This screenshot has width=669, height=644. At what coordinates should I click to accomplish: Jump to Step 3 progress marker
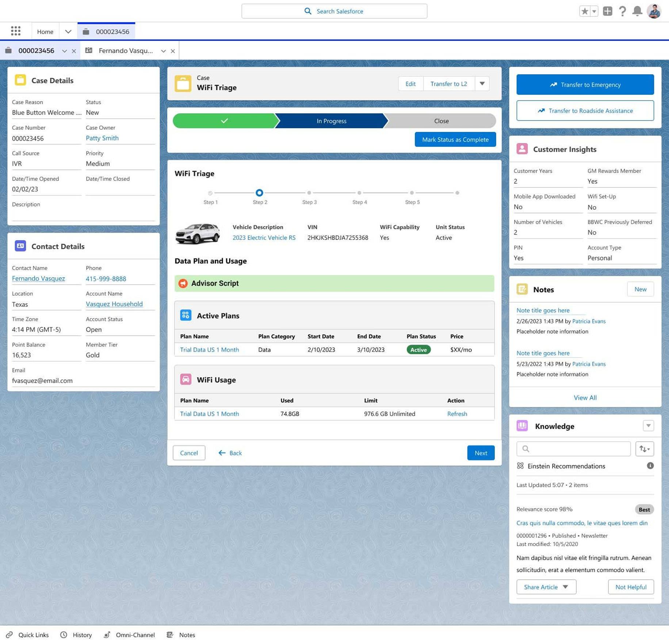[x=309, y=193]
